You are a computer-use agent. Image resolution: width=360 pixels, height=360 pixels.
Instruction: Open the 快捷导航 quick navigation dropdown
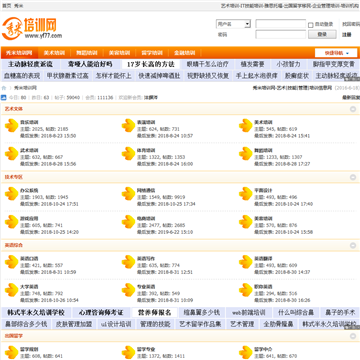336,53
